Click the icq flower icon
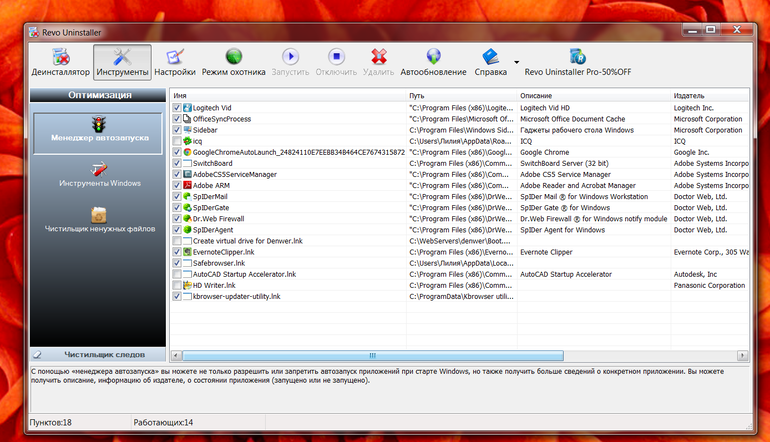The height and width of the screenshot is (442, 770). (187, 141)
